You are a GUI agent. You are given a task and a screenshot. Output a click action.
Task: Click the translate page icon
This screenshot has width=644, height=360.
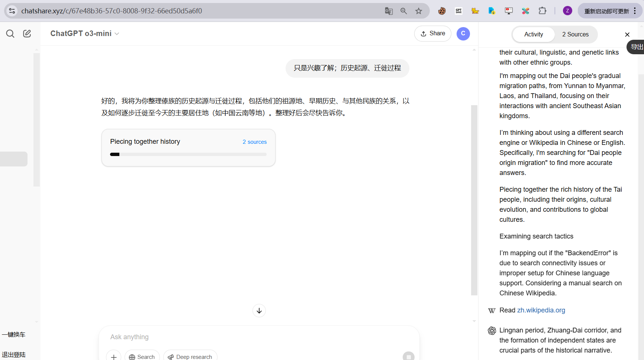[389, 11]
